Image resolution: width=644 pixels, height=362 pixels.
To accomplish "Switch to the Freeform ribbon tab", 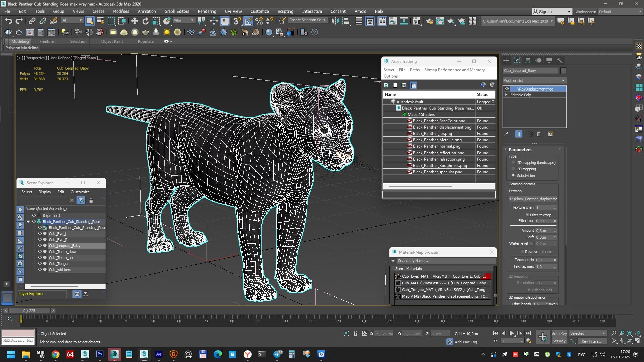I will 47,42.
